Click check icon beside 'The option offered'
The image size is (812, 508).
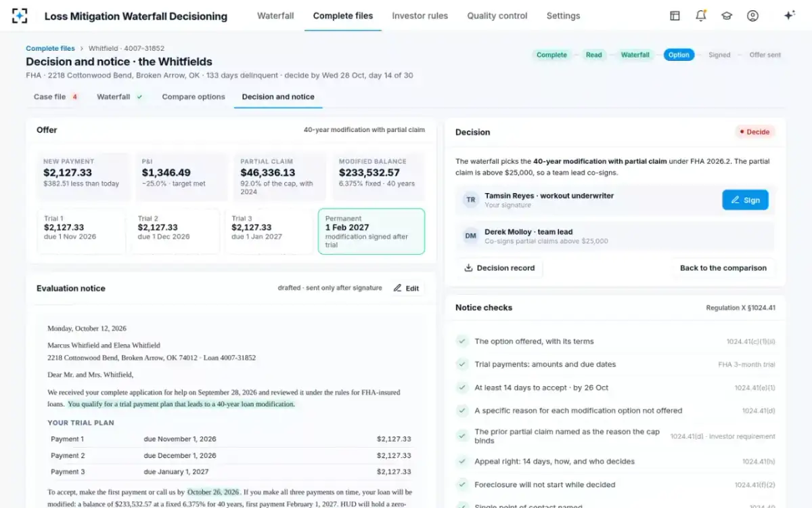coord(462,341)
